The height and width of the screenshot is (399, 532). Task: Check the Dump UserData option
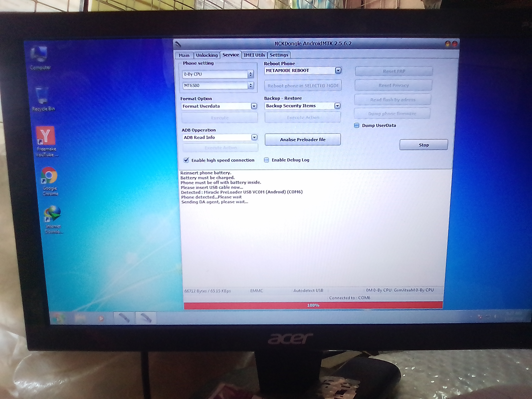(357, 125)
